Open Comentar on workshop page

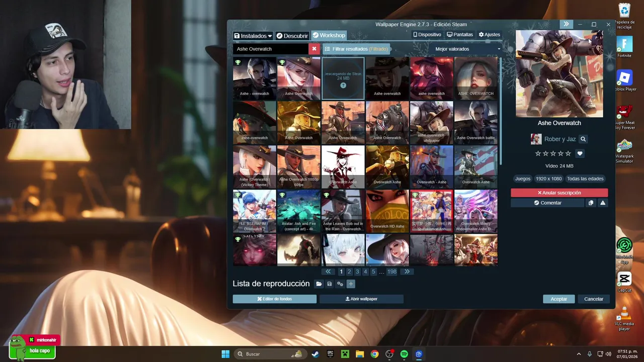point(547,203)
